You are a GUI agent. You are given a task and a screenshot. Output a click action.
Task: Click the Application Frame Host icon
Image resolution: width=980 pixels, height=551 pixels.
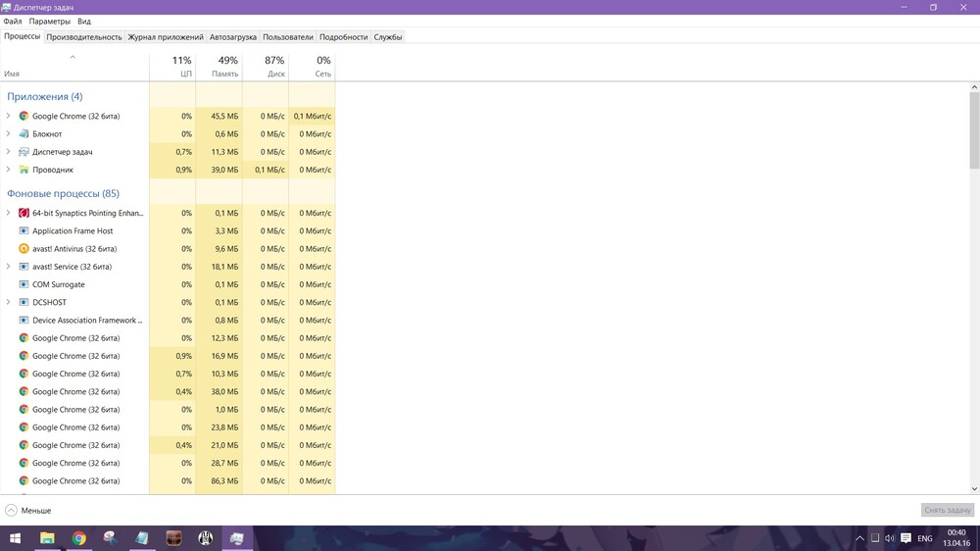24,230
